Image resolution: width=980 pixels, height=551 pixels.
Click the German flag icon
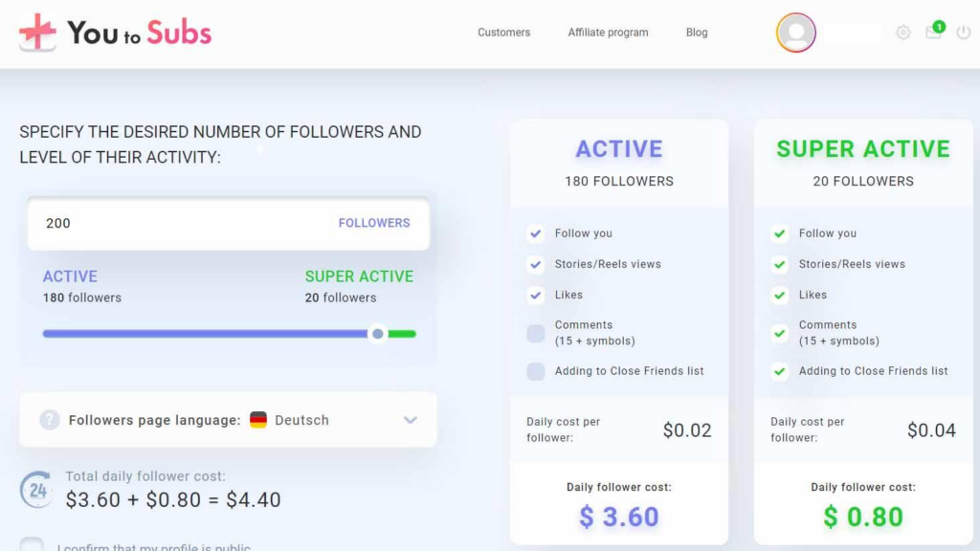(x=258, y=420)
